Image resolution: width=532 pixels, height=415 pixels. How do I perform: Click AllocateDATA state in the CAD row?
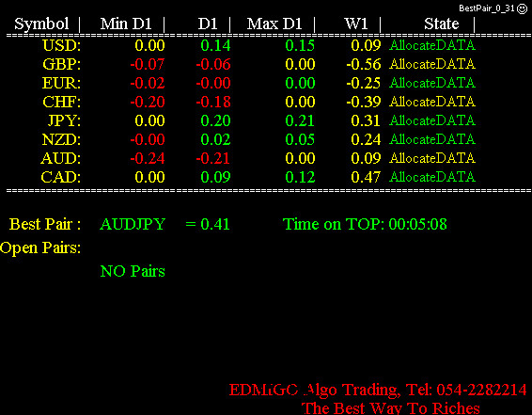pyautogui.click(x=432, y=177)
